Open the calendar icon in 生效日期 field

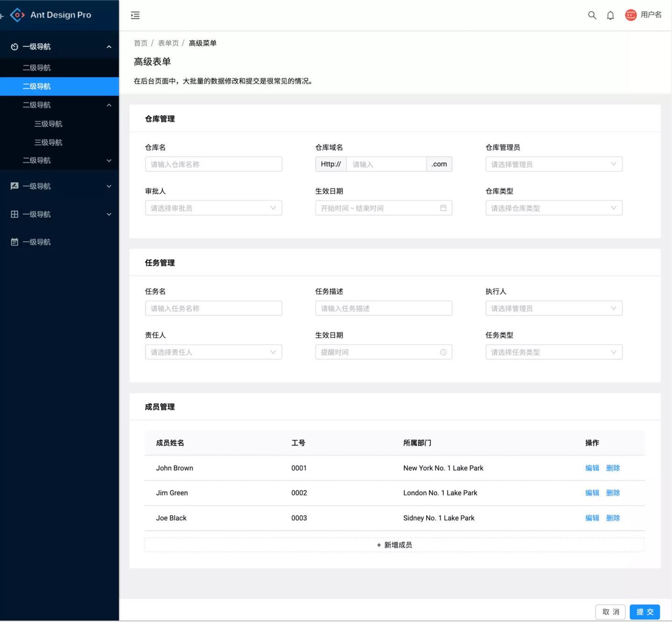(443, 208)
